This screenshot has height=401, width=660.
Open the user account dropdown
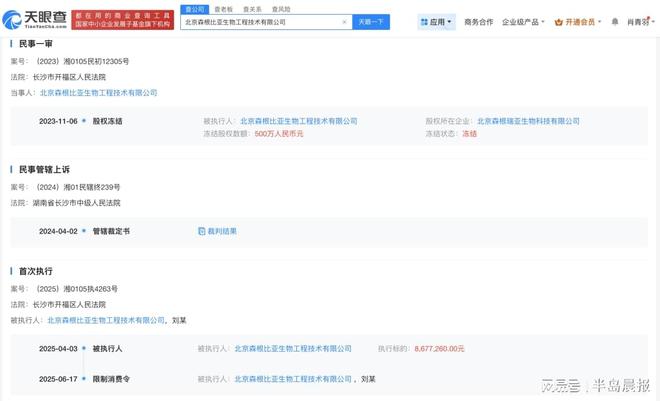(641, 22)
